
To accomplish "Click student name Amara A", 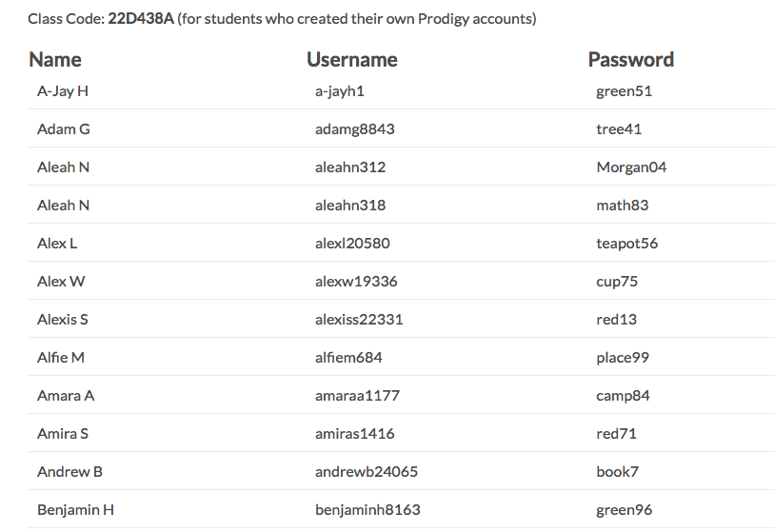I will (66, 396).
